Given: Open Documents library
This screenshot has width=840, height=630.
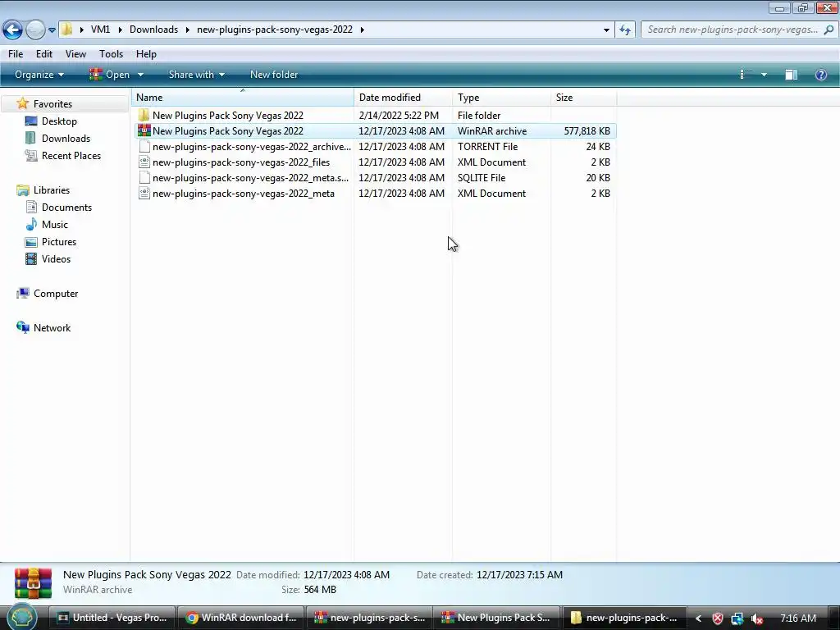Looking at the screenshot, I should click(66, 208).
